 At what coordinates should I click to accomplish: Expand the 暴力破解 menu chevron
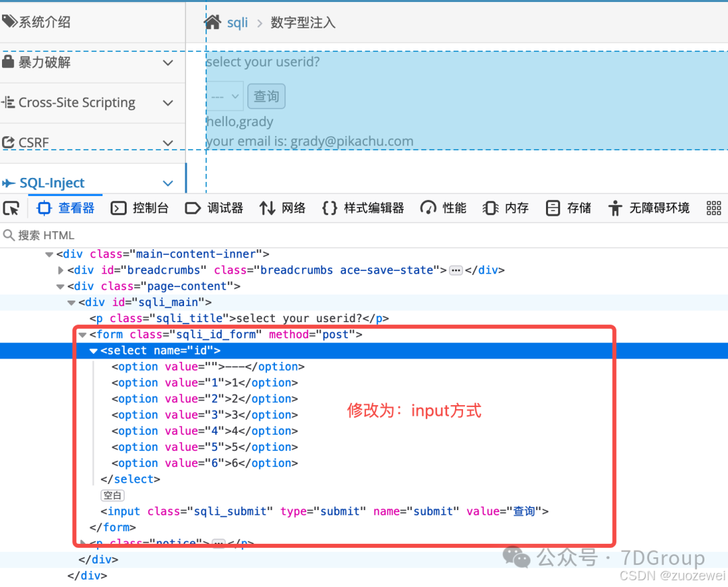point(168,63)
